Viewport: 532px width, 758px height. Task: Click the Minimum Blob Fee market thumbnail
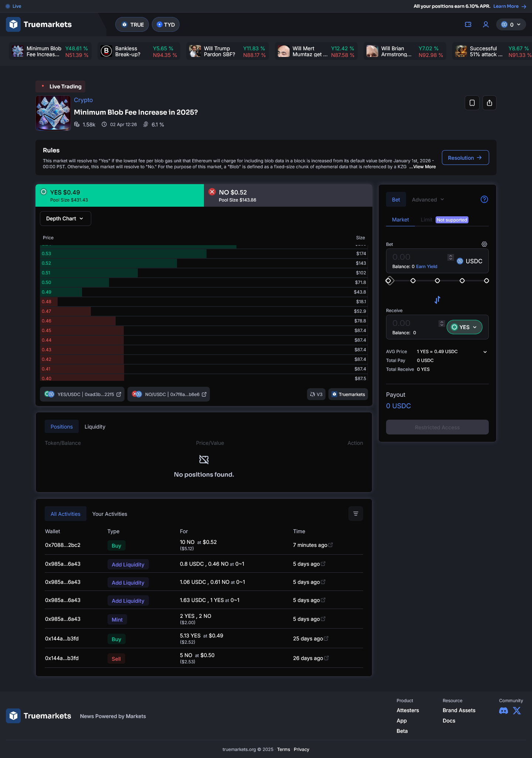point(53,113)
